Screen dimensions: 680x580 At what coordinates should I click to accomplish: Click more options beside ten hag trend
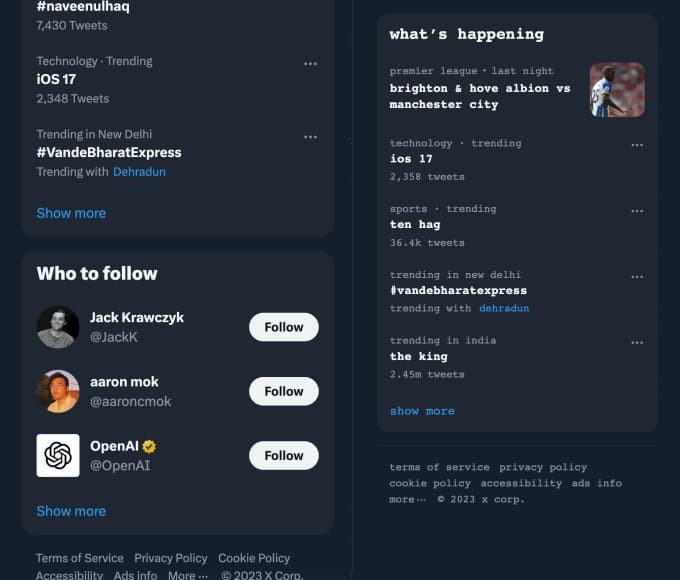tap(637, 210)
